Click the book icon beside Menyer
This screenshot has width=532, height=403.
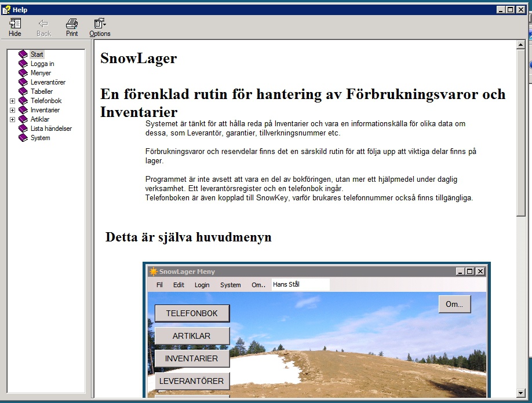pyautogui.click(x=23, y=72)
